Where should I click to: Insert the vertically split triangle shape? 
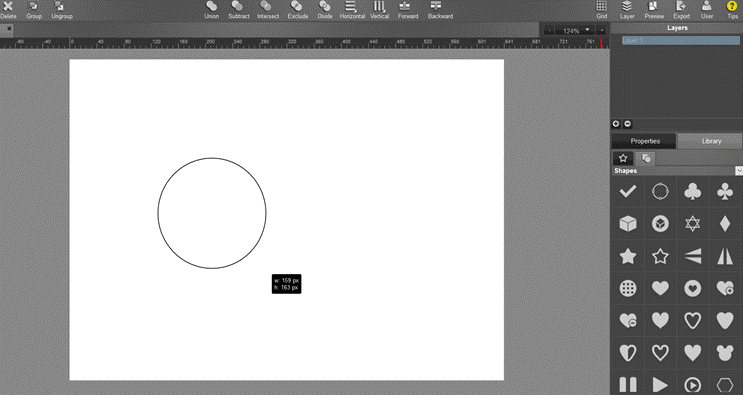click(x=725, y=256)
